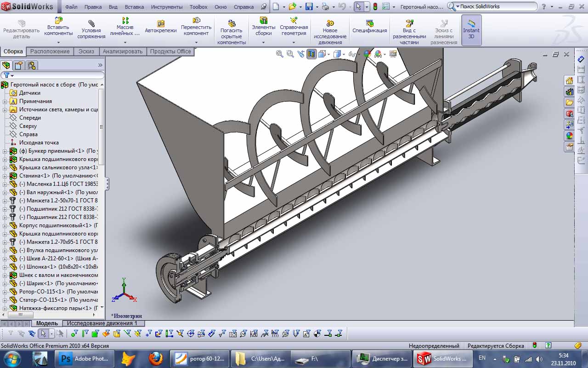This screenshot has width=588, height=368.
Task: Click Edit Appearance color ball icon
Action: (367, 54)
